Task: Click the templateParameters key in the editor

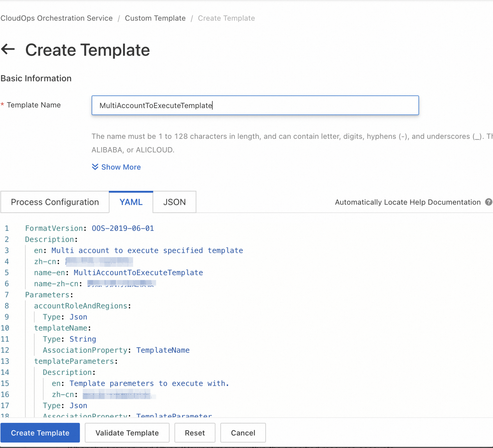Action: click(74, 361)
